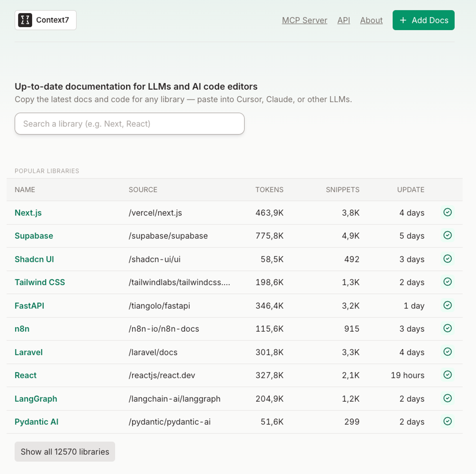Sort by the Tokens column header
476x474 pixels.
pos(269,190)
